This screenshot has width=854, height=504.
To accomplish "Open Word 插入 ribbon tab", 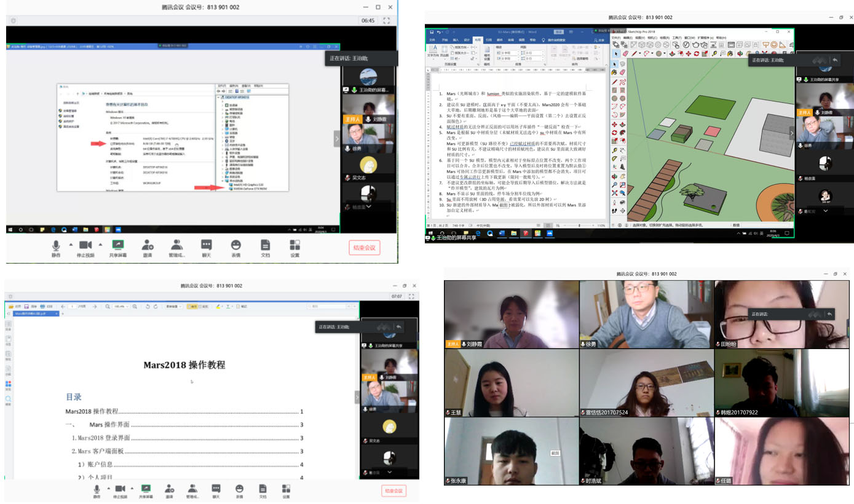I will point(456,40).
